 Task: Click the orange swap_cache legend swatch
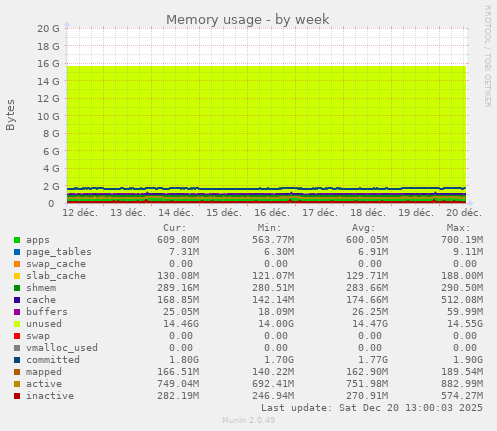17,264
